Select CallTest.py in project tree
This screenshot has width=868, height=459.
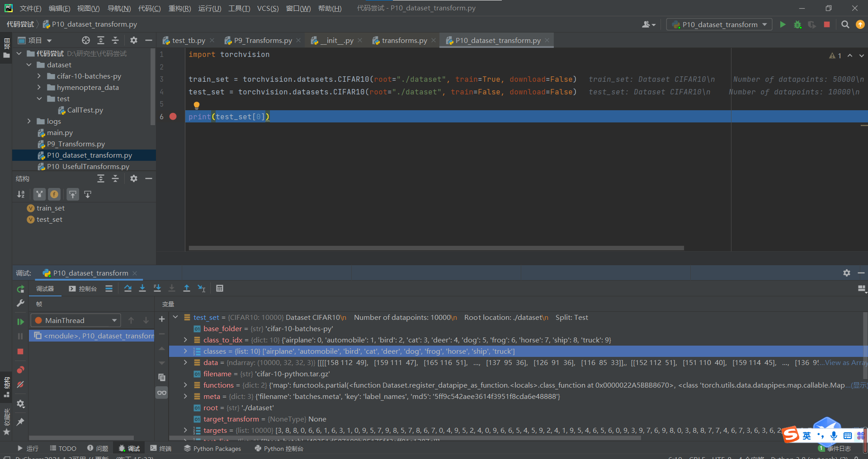pyautogui.click(x=85, y=110)
